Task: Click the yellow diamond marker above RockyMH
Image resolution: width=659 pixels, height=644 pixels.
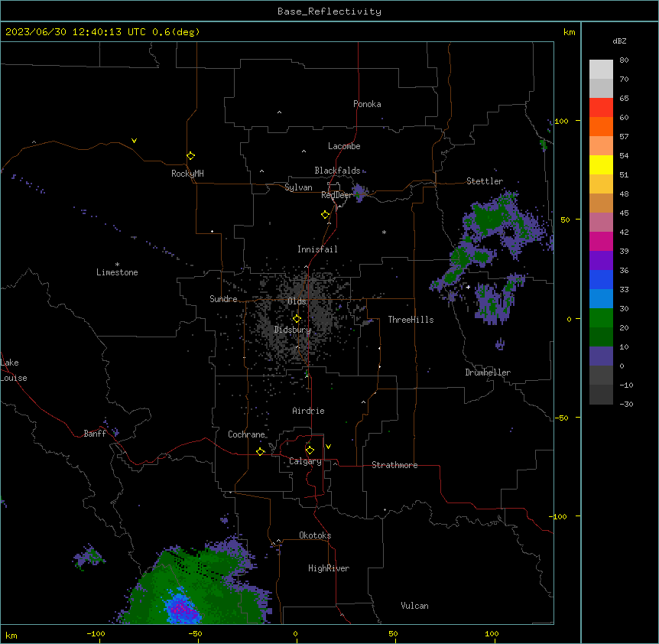Action: tap(190, 156)
